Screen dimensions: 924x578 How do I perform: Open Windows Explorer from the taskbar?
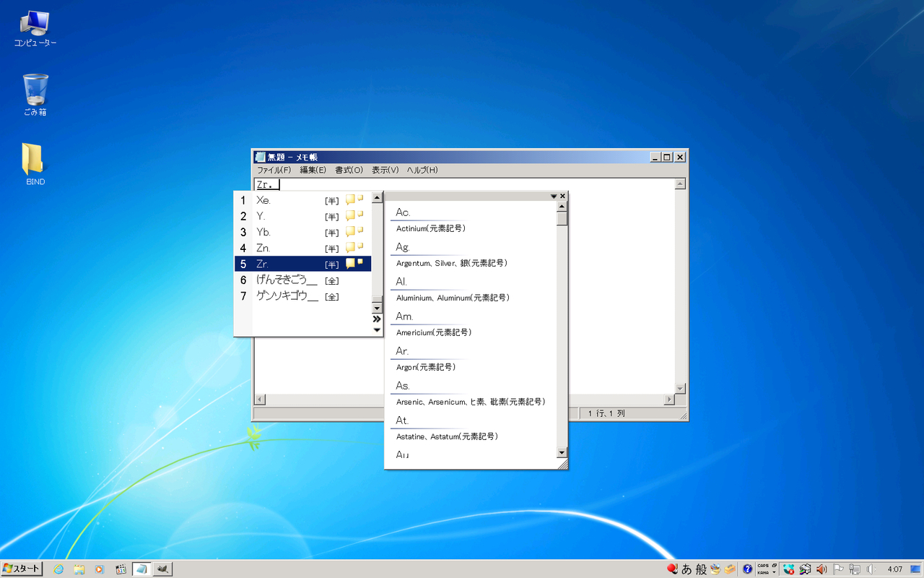(x=79, y=569)
